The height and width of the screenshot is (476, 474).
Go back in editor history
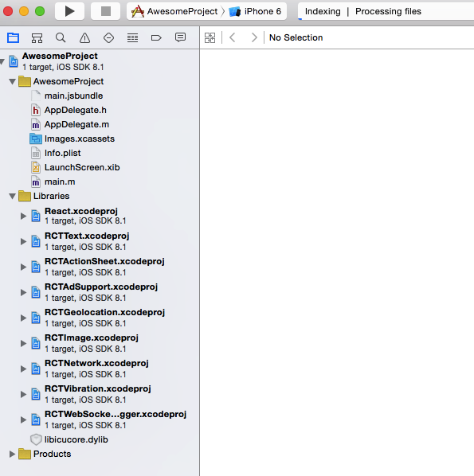point(233,37)
